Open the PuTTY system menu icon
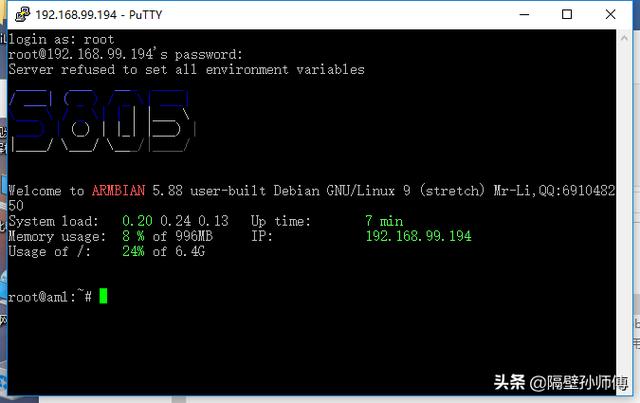The image size is (640, 403). point(22,14)
